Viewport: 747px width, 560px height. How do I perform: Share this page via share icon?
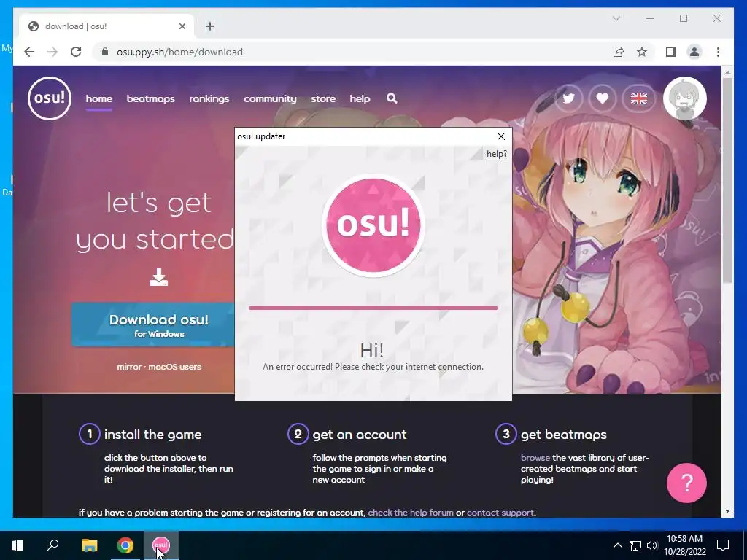point(619,52)
